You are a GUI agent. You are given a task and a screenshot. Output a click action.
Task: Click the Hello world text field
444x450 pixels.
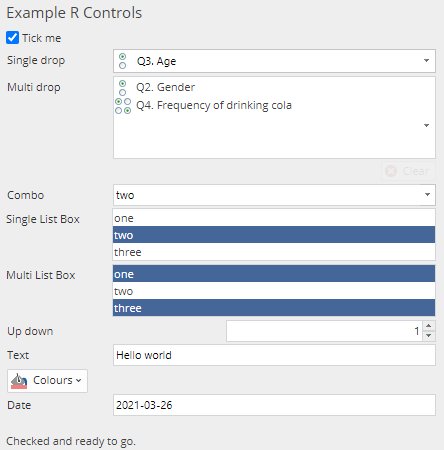(274, 355)
